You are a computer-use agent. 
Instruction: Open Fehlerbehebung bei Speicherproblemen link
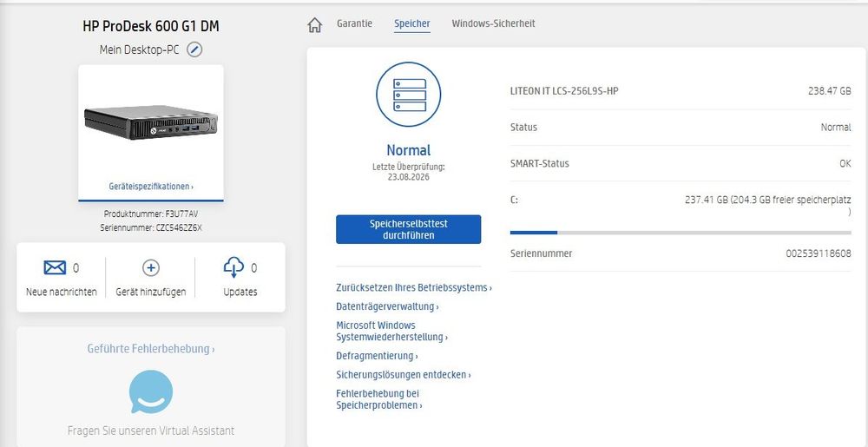(x=379, y=399)
